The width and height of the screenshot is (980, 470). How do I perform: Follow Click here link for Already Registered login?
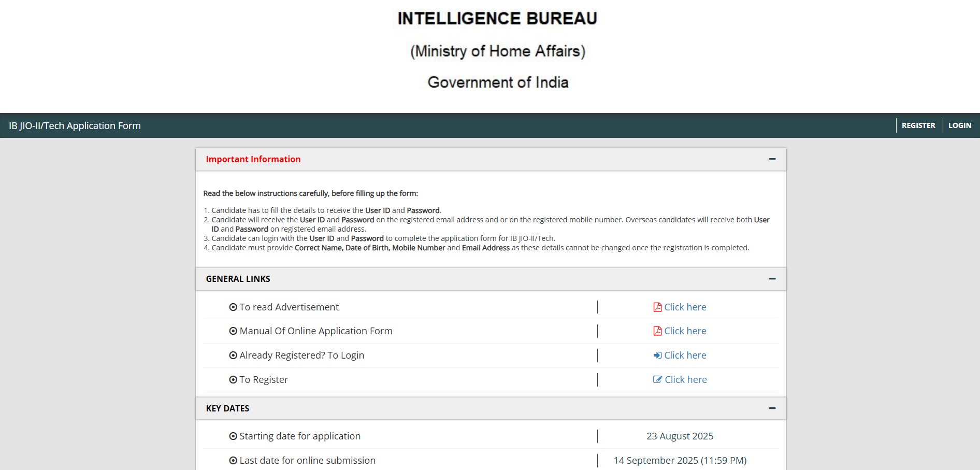tap(685, 355)
